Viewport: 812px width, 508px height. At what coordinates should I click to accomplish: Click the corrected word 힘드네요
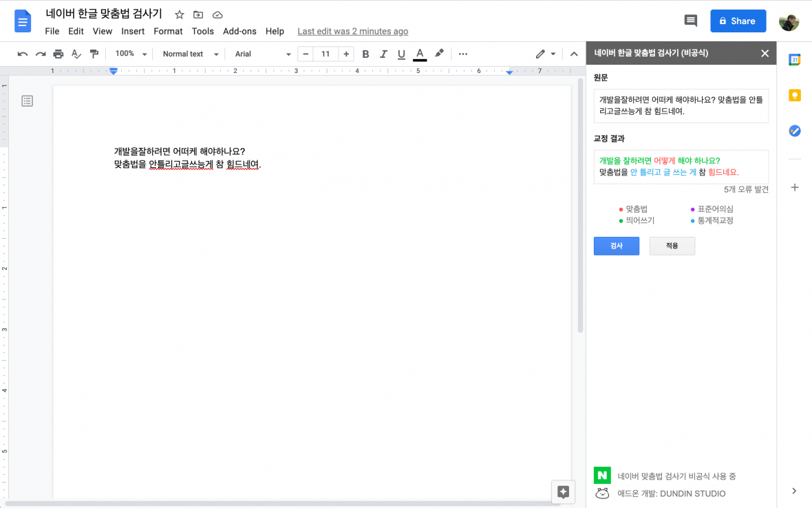coord(723,172)
